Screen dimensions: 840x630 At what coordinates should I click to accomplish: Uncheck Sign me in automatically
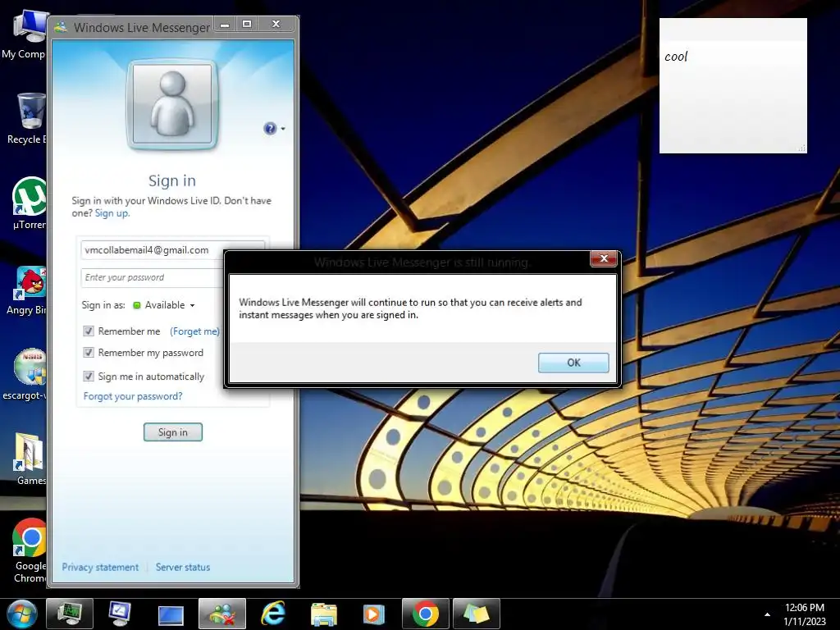[x=89, y=376]
